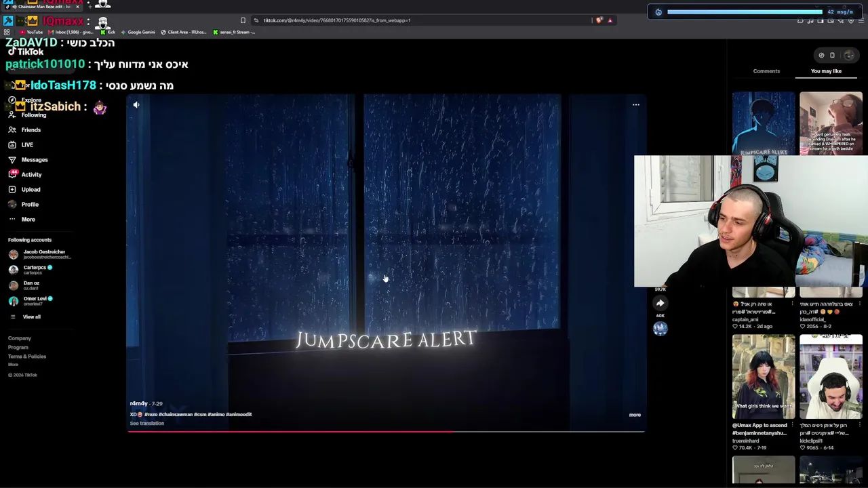Open the Following feed icon in sidebar
The width and height of the screenshot is (868, 488).
pos(12,115)
